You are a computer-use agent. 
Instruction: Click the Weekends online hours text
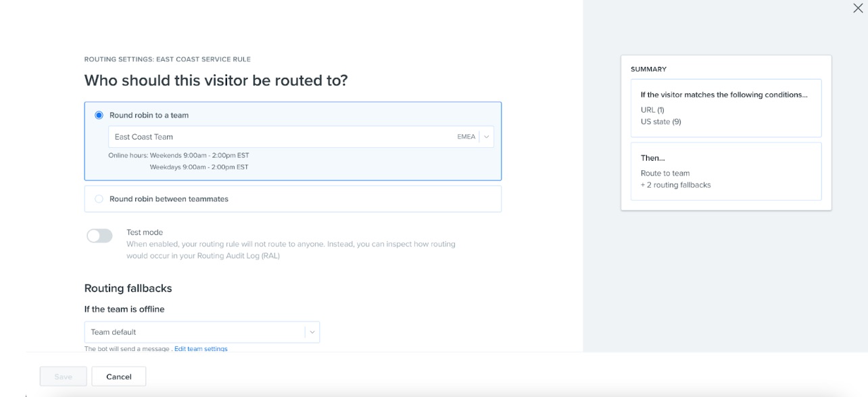(199, 155)
